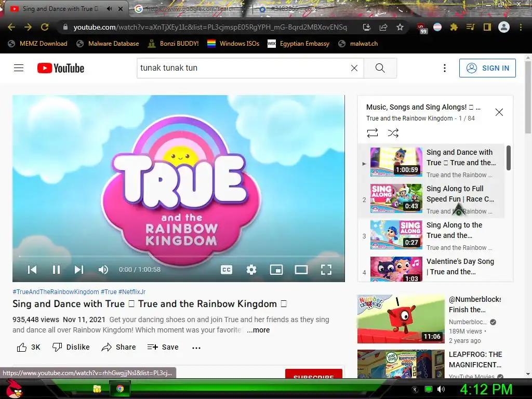The image size is (532, 399).
Task: Open Malware Database bookmark
Action: pos(108,44)
